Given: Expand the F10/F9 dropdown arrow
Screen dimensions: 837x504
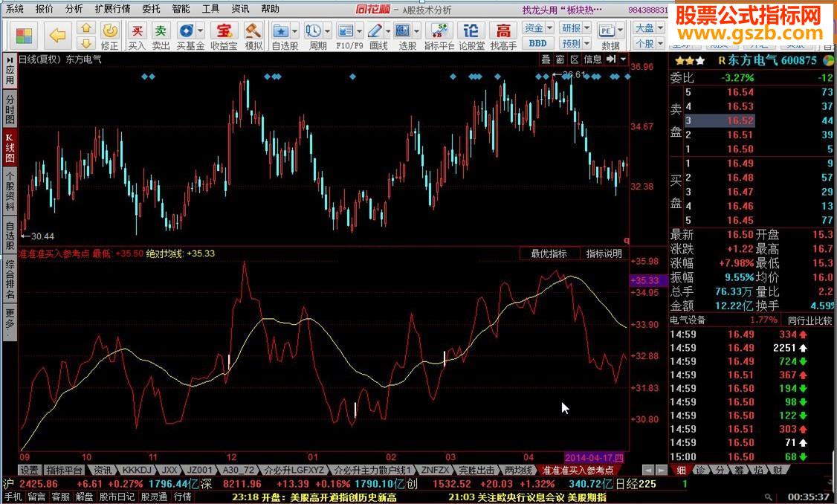Looking at the screenshot, I should (359, 30).
